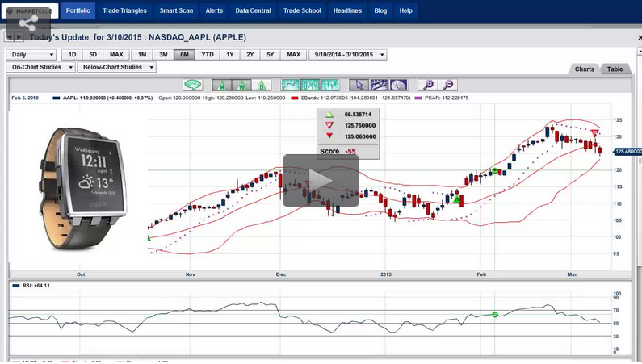Go to next symbol arrow
Viewport: 642px width, 364px height.
click(x=19, y=37)
